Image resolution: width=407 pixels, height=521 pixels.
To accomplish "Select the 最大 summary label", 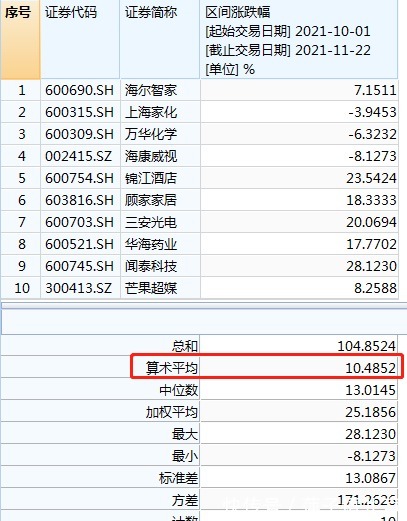I will [x=185, y=434].
